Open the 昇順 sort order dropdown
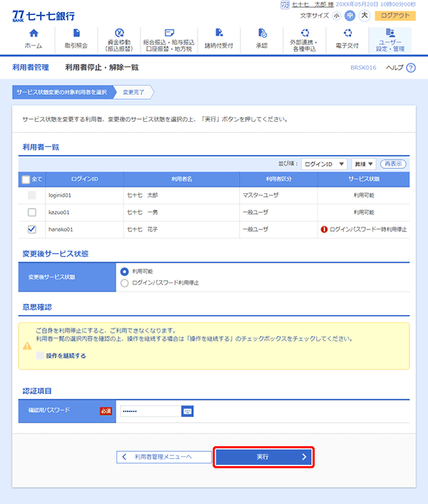428x504 pixels. tap(363, 164)
